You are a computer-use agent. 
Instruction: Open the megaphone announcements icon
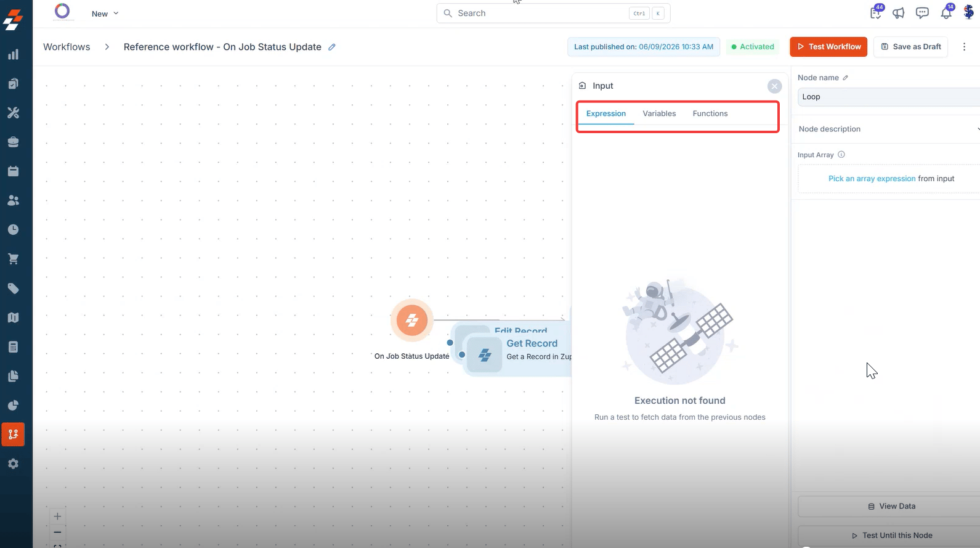(x=899, y=13)
